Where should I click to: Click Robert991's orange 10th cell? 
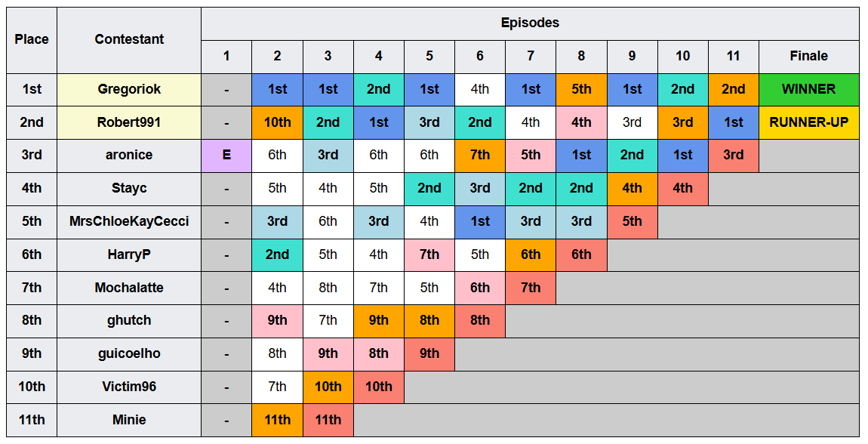point(277,122)
